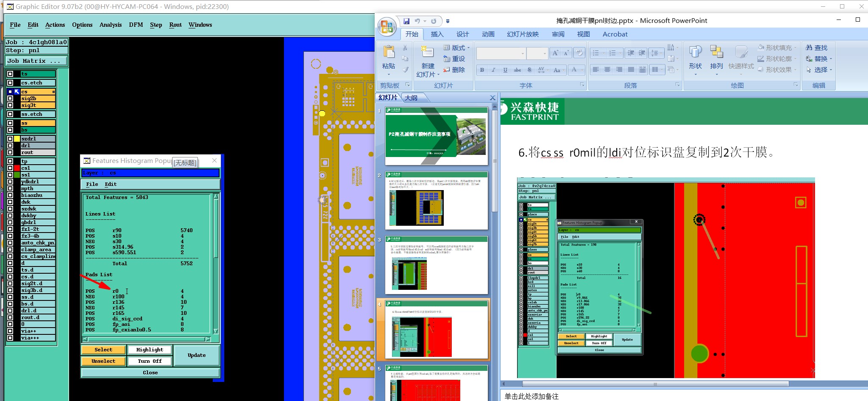The image size is (868, 401).
Task: Expand the paragraph dialog launcher in 段落 group
Action: click(x=677, y=85)
